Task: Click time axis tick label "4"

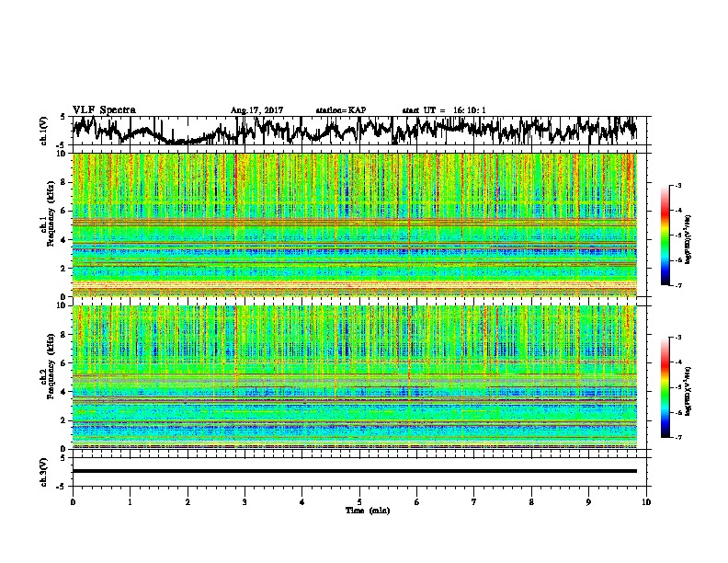Action: 301,502
